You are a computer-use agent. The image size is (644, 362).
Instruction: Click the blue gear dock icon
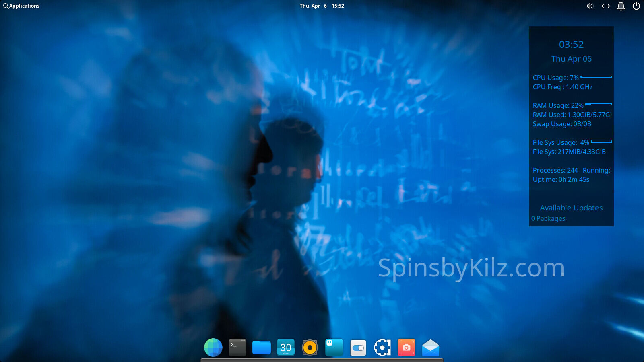click(x=382, y=348)
